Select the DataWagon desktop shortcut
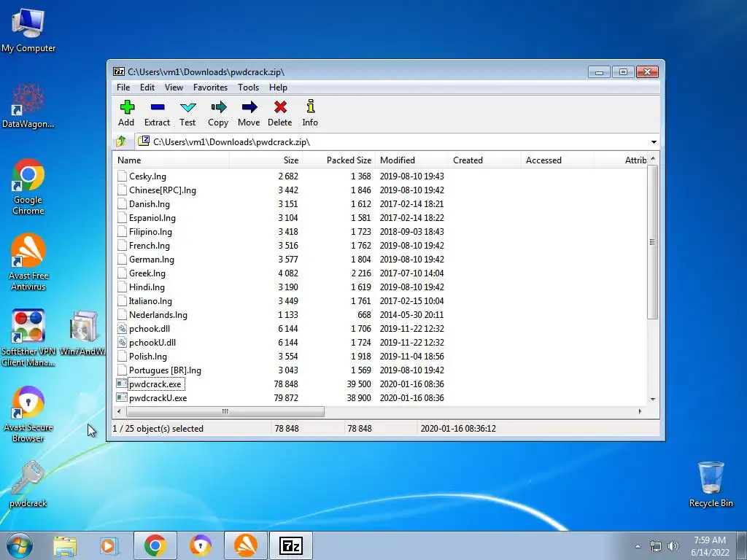The image size is (747, 560). pos(28,106)
